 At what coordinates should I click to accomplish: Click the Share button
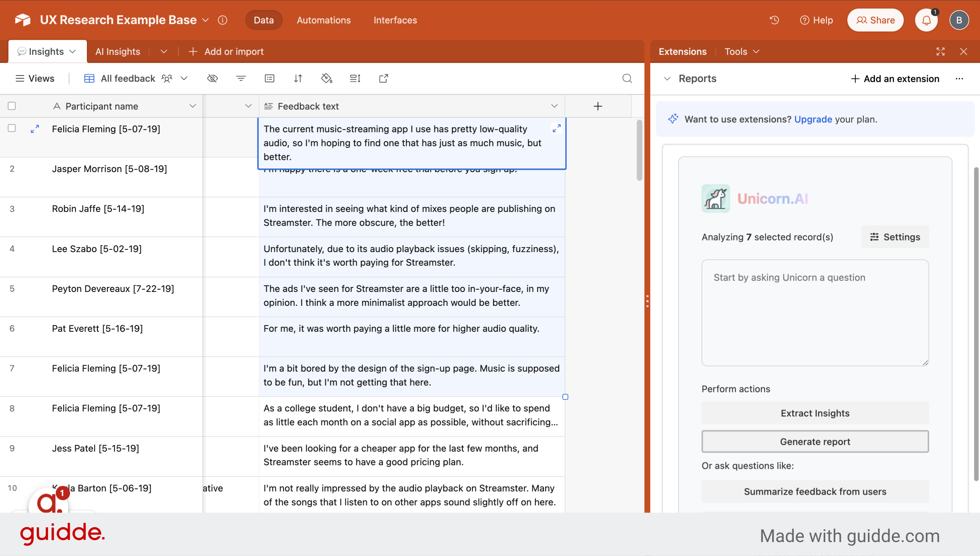tap(875, 20)
